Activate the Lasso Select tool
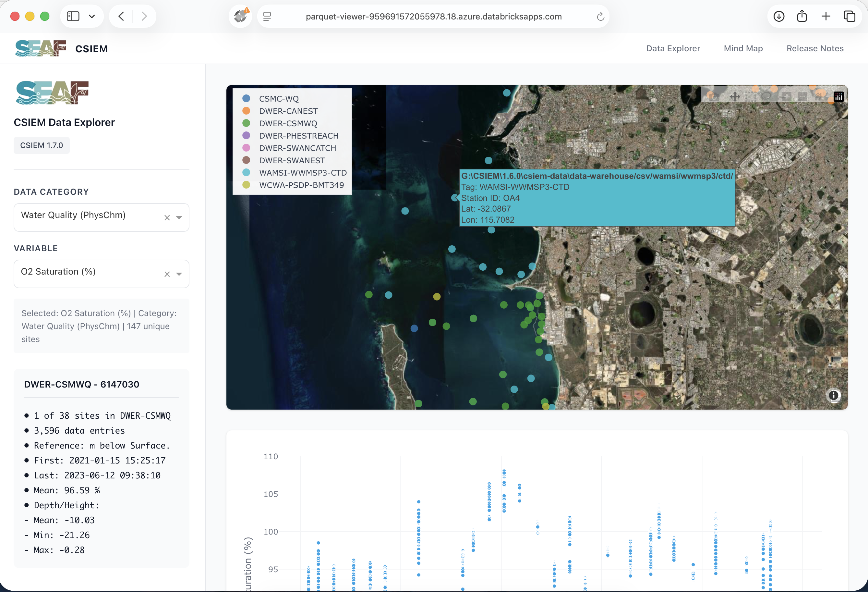868x592 pixels. coord(766,97)
